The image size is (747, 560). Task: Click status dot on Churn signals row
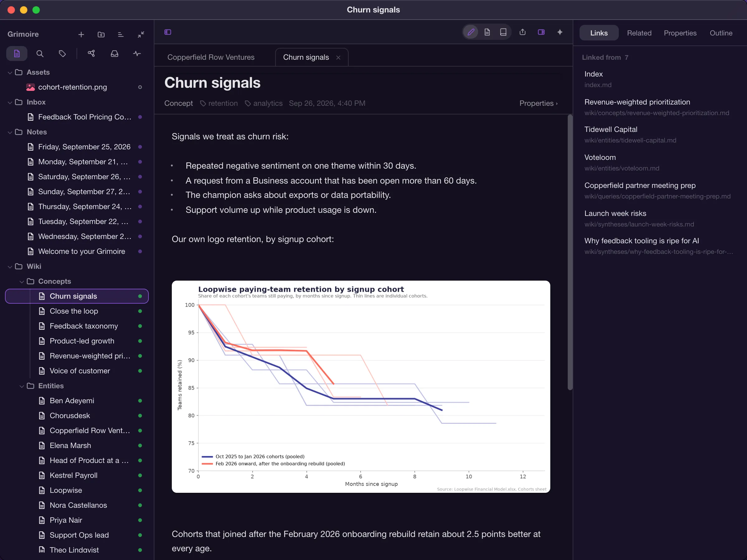[140, 296]
